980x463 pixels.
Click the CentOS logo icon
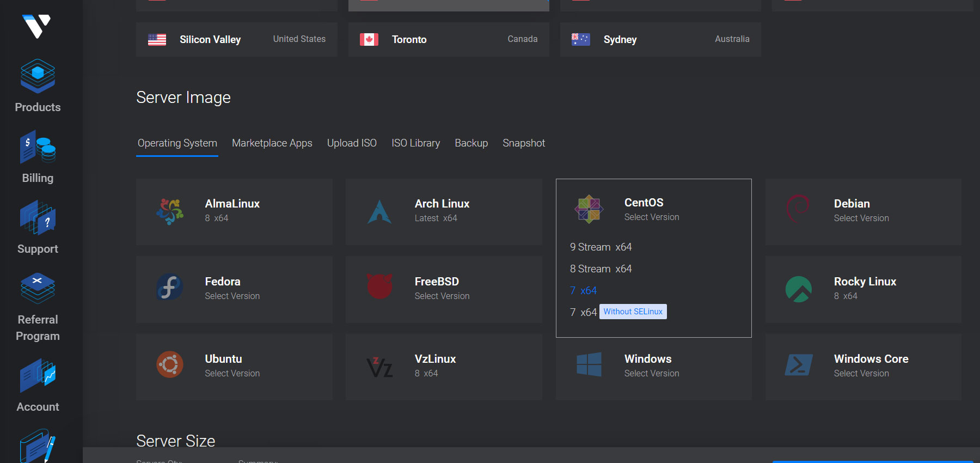point(589,210)
